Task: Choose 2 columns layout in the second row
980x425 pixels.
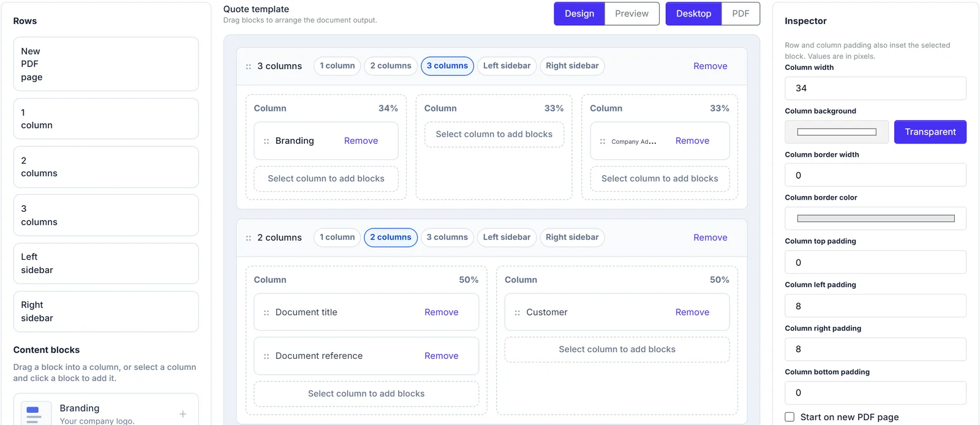Action: pos(391,238)
